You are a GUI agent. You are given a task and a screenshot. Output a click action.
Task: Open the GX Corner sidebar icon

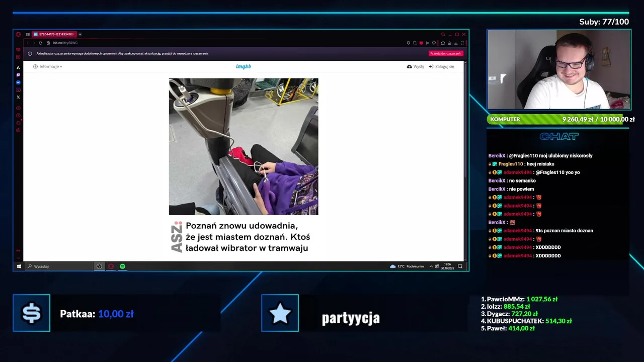pyautogui.click(x=18, y=49)
